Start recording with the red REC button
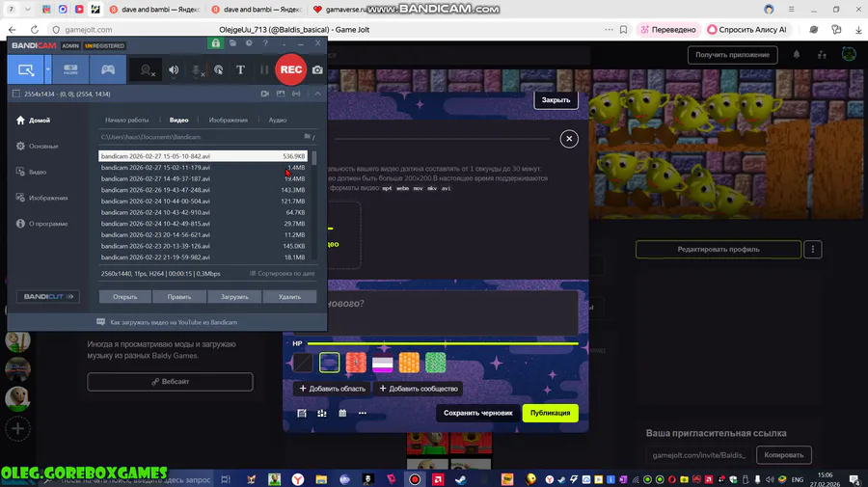 [x=290, y=69]
